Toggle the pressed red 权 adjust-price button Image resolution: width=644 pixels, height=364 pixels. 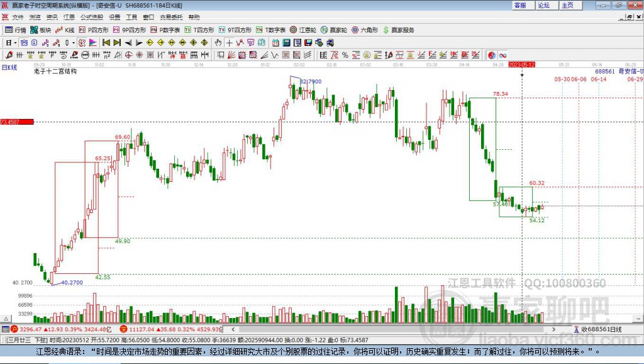[82, 43]
